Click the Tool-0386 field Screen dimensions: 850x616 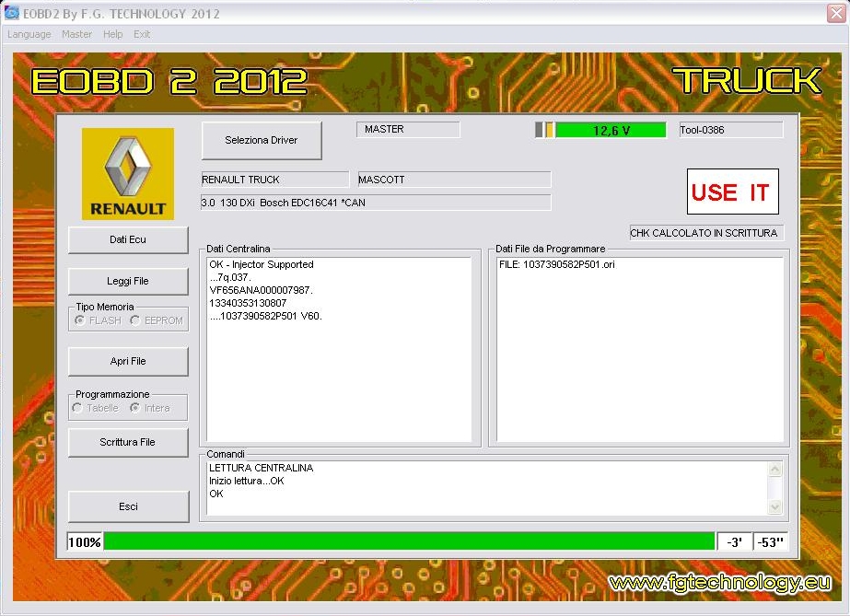pos(730,130)
